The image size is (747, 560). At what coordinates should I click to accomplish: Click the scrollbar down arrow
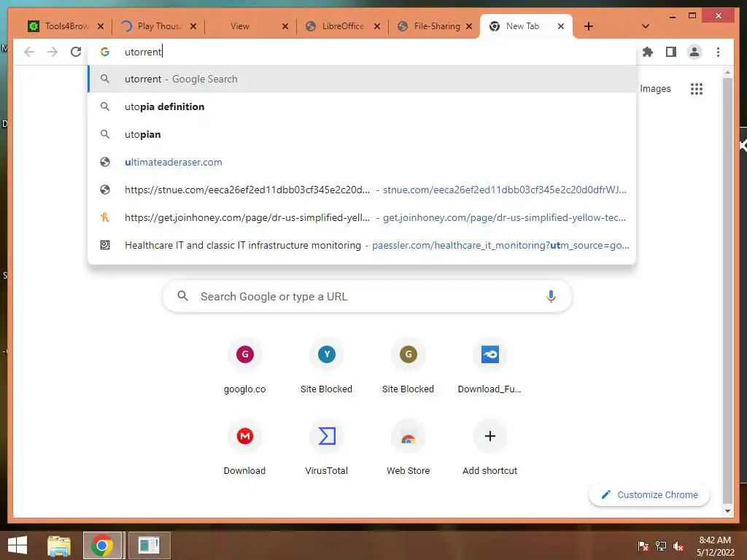(727, 511)
